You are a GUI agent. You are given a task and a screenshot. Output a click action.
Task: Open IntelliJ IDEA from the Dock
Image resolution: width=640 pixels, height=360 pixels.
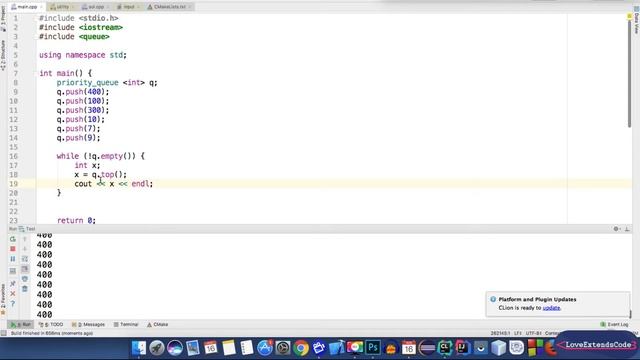click(x=462, y=348)
